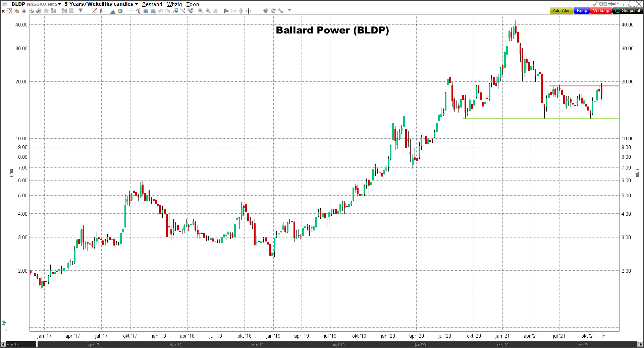Click the expand bar spacing icon
The image size is (644, 348).
pyautogui.click(x=241, y=11)
